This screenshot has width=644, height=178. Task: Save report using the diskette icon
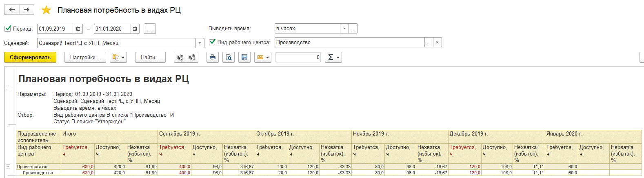click(244, 58)
